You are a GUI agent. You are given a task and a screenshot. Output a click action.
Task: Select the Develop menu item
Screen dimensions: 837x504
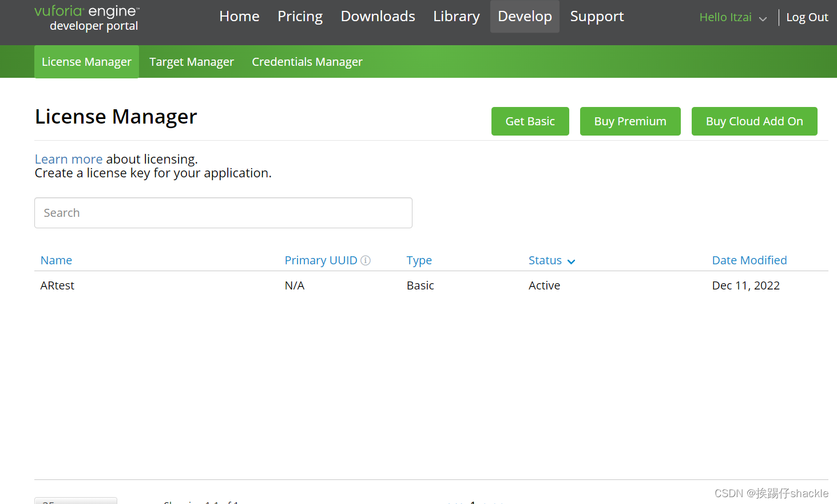pyautogui.click(x=525, y=17)
